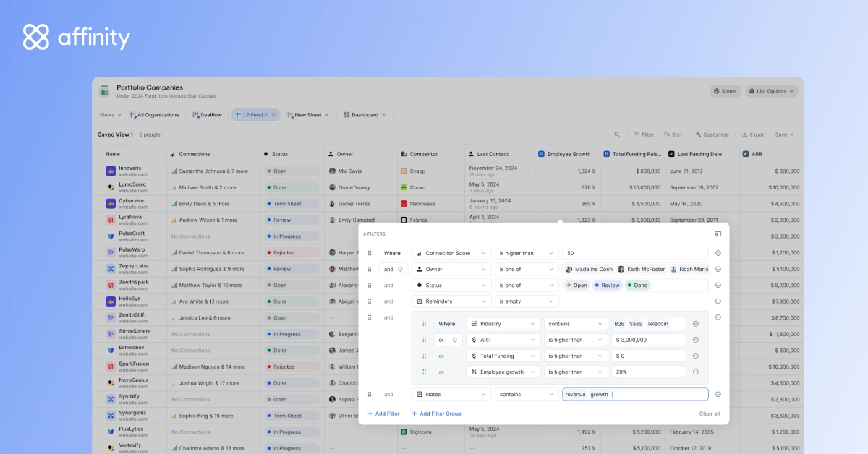Open the Connection Score field dropdown

click(x=451, y=253)
